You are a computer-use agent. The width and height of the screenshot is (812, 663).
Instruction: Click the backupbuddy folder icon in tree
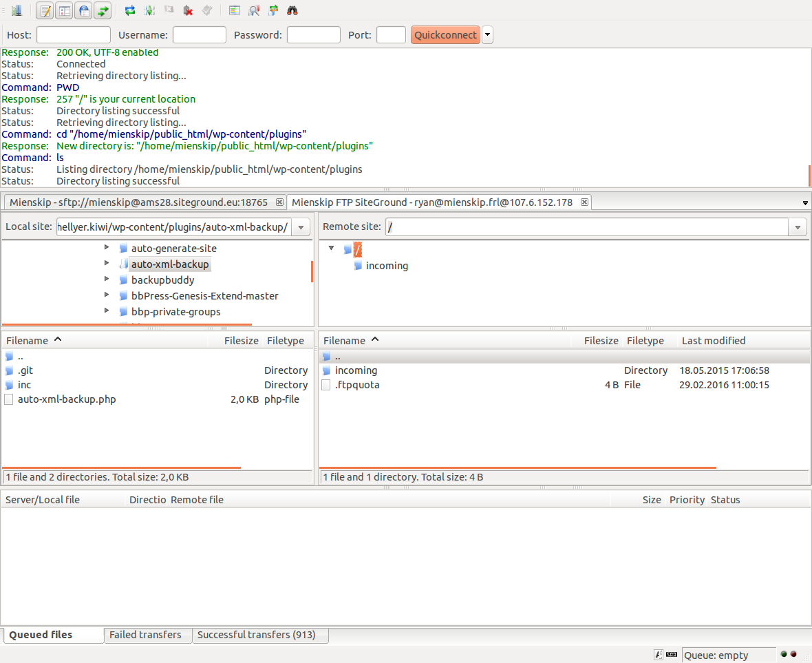coord(123,280)
